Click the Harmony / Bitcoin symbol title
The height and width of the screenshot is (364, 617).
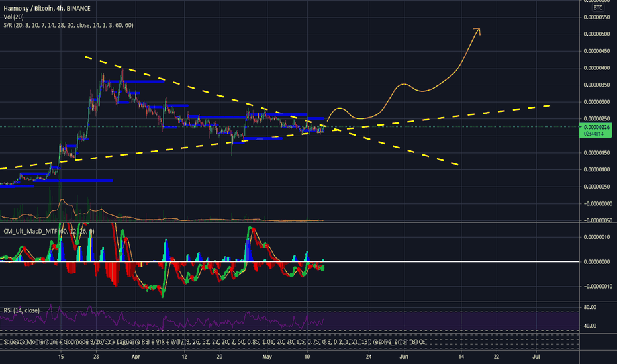tap(47, 8)
